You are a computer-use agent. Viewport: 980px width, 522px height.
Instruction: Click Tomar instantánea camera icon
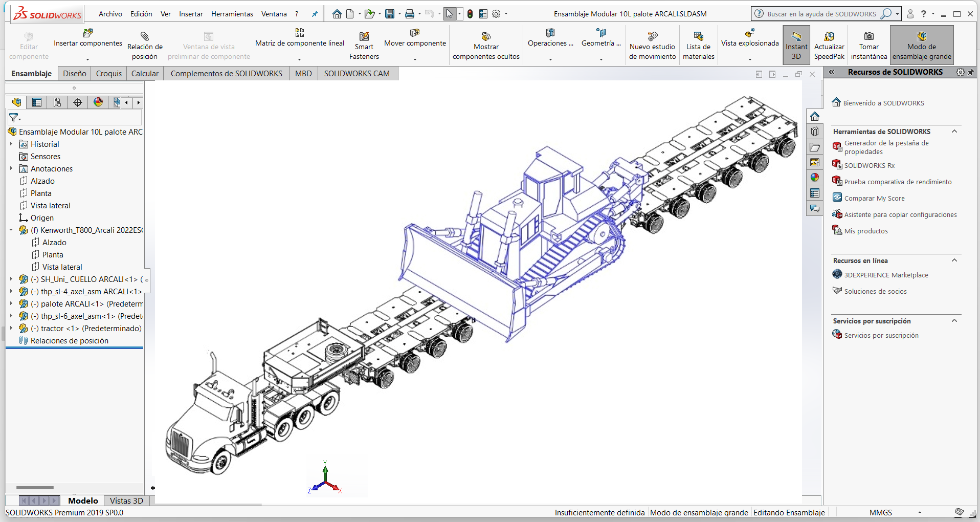tap(868, 37)
